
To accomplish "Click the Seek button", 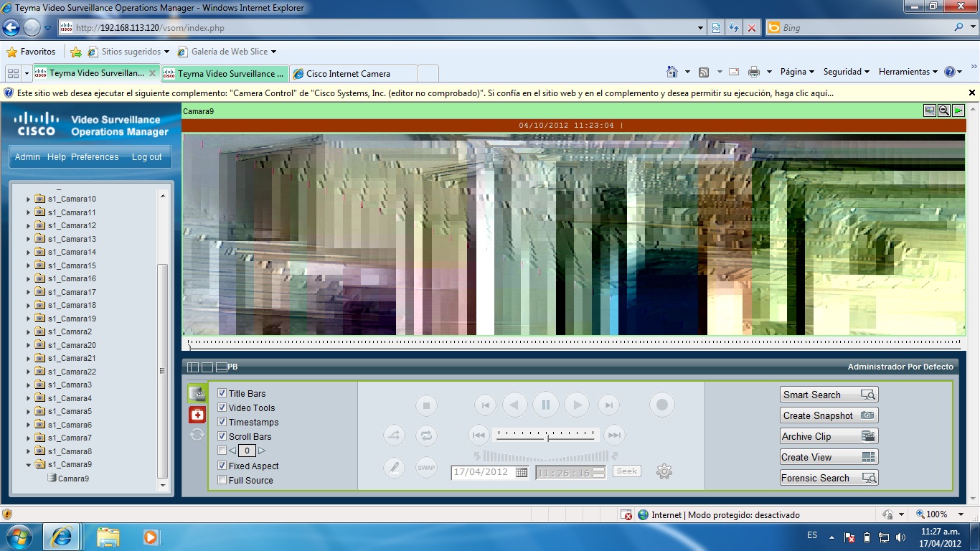I will [x=627, y=471].
